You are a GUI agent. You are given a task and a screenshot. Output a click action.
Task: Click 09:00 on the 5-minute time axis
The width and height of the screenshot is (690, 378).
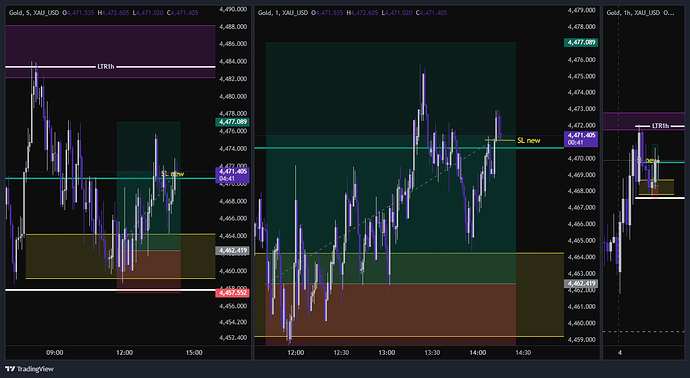(55, 352)
